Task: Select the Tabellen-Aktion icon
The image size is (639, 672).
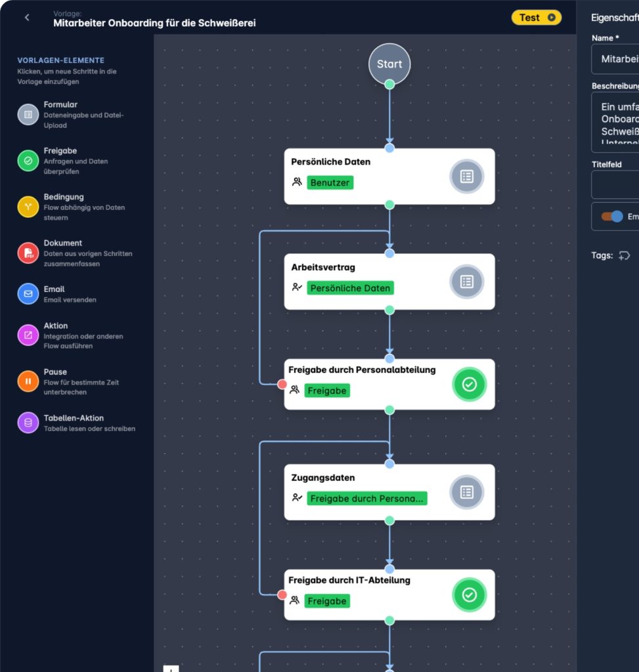Action: 28,423
